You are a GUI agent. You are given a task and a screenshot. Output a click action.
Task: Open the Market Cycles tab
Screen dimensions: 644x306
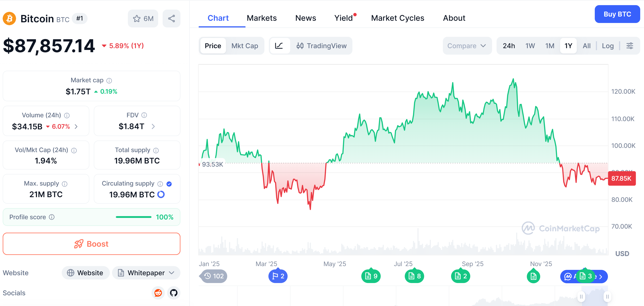(x=397, y=18)
